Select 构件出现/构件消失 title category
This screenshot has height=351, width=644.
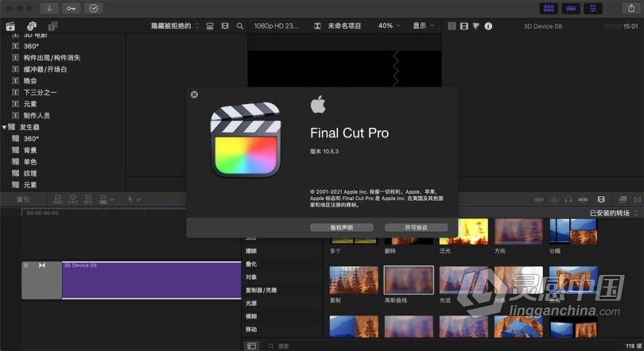click(52, 58)
